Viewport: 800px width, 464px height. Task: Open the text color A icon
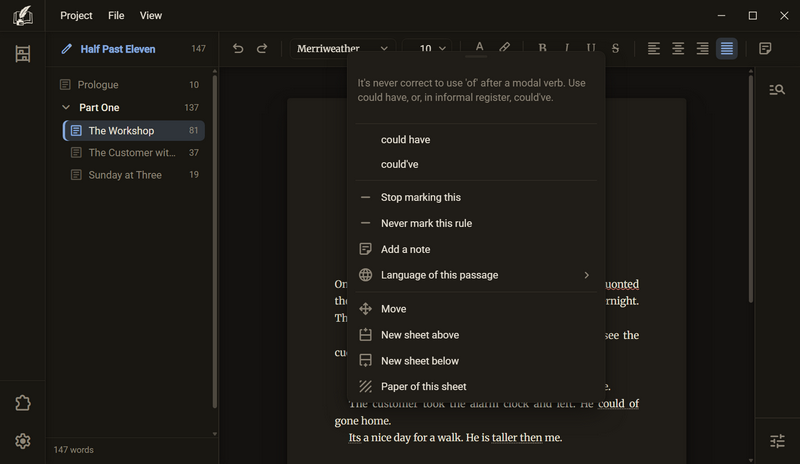pyautogui.click(x=479, y=47)
